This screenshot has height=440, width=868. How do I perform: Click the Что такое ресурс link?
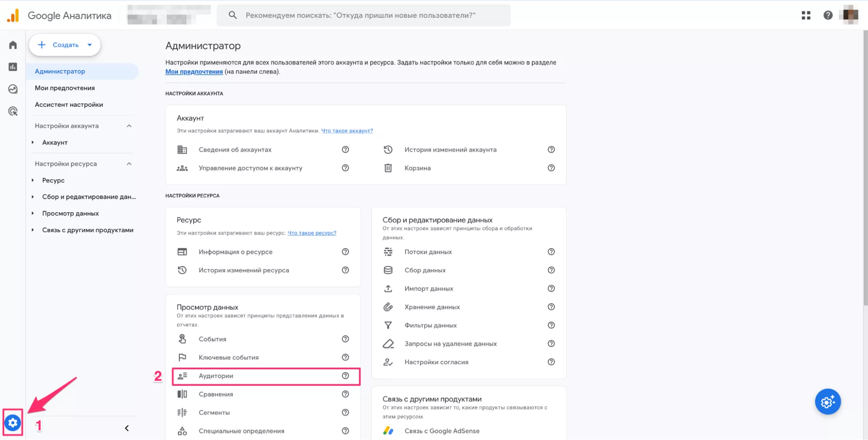pyautogui.click(x=312, y=233)
